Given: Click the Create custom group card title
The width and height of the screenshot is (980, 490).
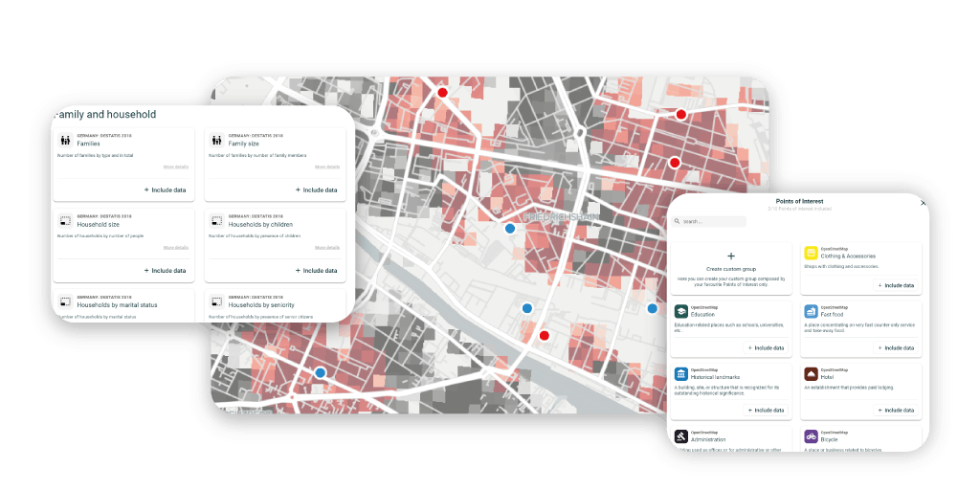Looking at the screenshot, I should pos(731,269).
